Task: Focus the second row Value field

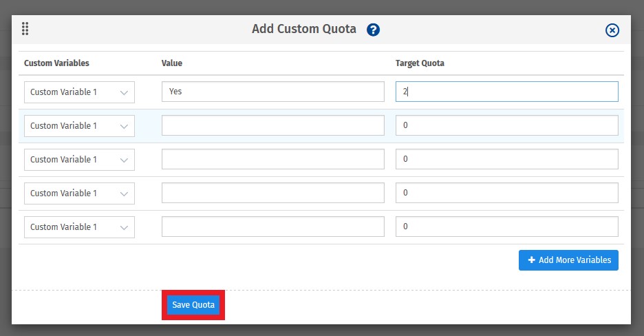Action: tap(272, 126)
